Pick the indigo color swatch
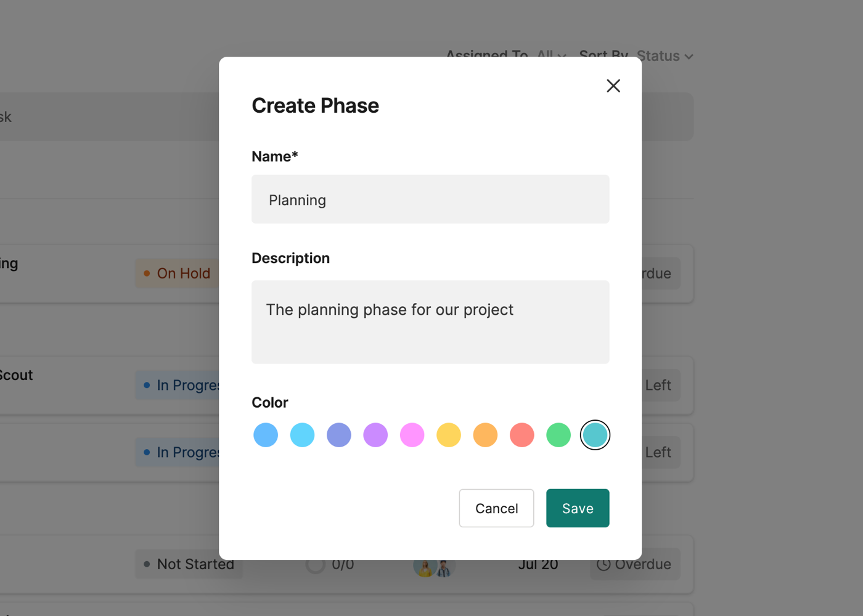The width and height of the screenshot is (863, 616). coord(339,435)
